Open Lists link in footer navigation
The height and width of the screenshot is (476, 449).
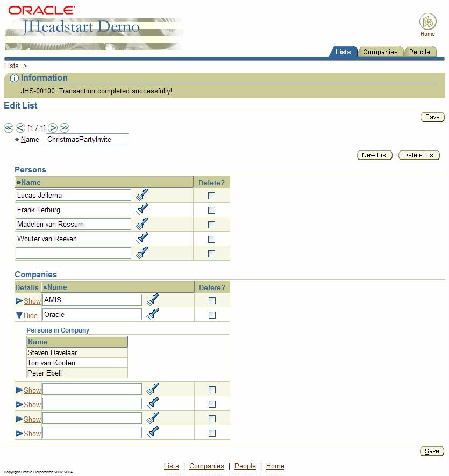(x=172, y=466)
